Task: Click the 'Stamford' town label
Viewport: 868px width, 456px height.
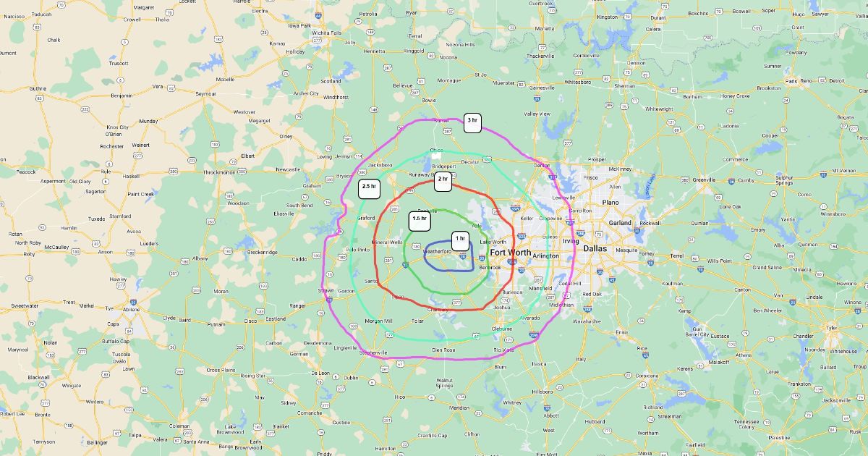Action: click(x=121, y=216)
